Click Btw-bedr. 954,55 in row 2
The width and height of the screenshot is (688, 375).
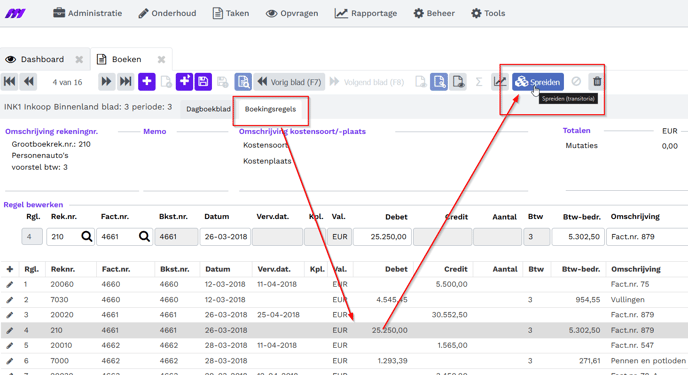588,300
